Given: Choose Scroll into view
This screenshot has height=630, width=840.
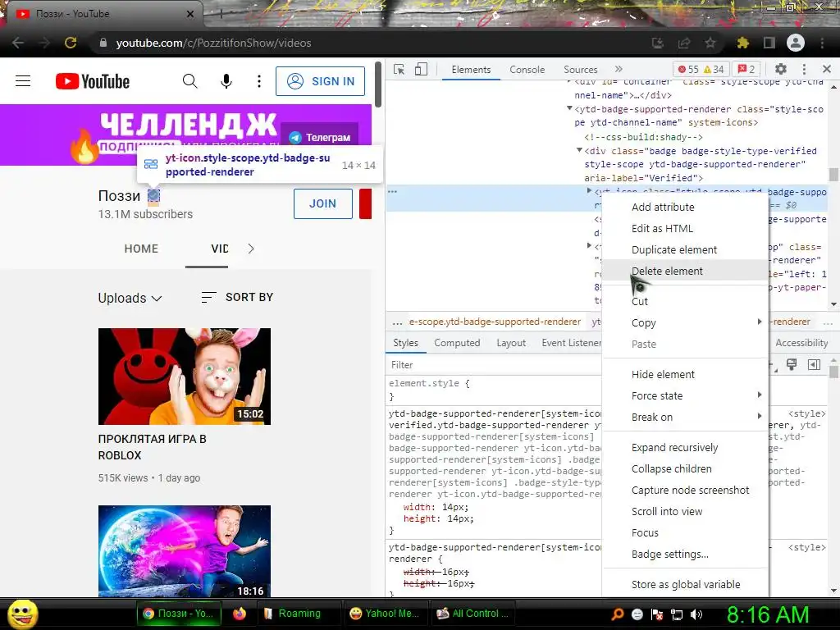Looking at the screenshot, I should (x=685, y=512).
